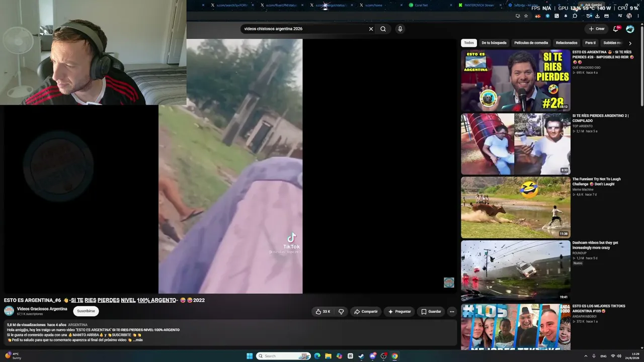Open the Chrome extensions puzzle icon

click(575, 16)
